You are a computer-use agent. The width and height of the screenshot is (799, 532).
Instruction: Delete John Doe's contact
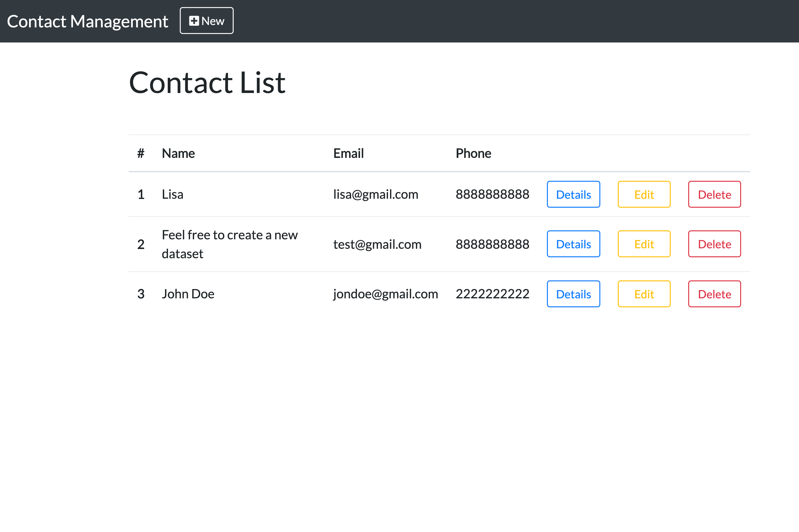pyautogui.click(x=714, y=294)
